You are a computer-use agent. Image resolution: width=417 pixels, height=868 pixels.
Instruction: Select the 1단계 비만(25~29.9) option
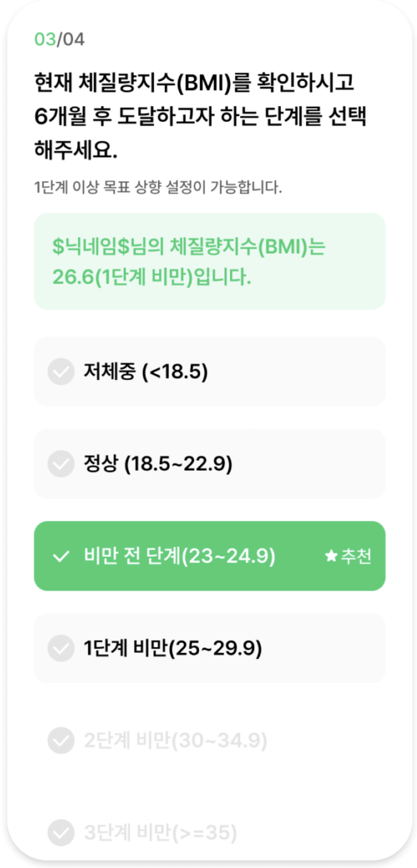[x=208, y=648]
